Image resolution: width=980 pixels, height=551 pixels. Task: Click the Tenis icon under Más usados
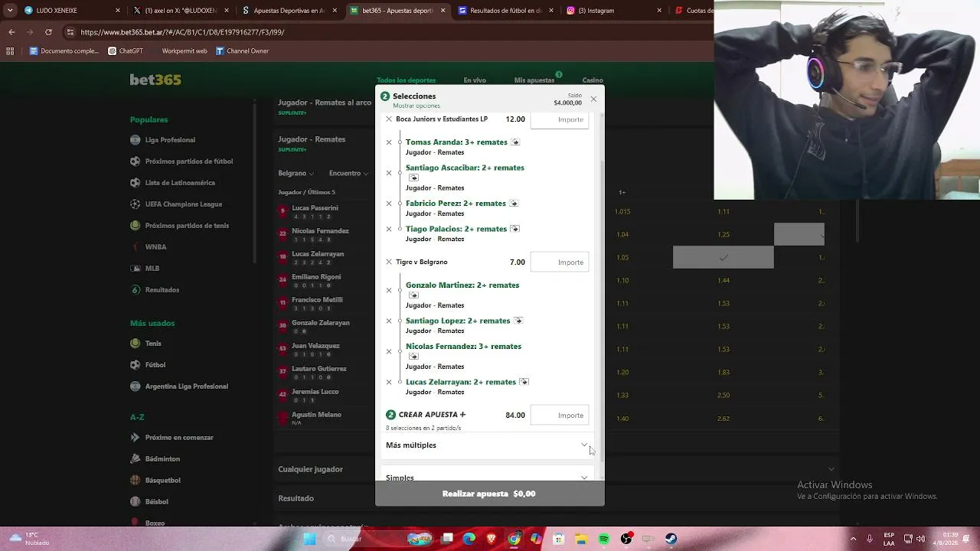coord(136,344)
